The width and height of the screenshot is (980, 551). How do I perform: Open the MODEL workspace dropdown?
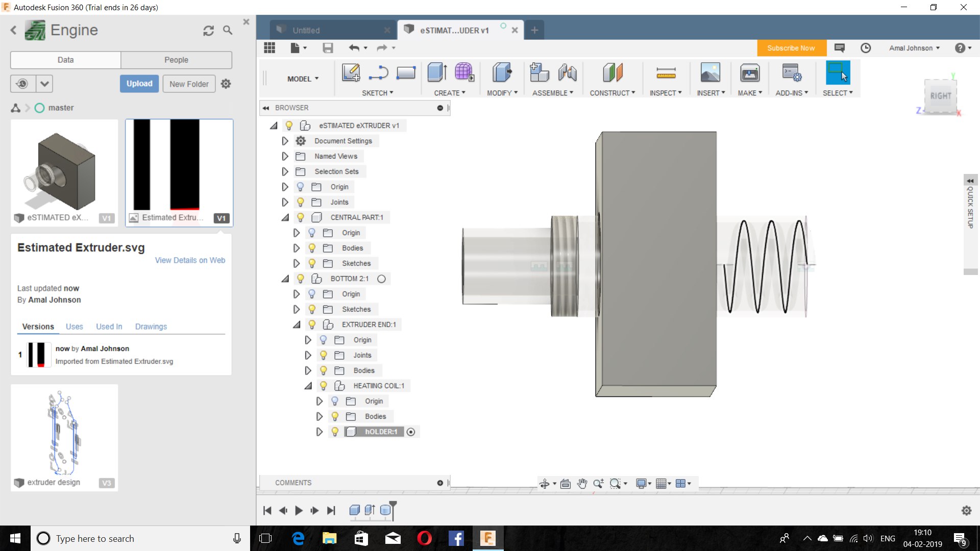click(x=303, y=79)
